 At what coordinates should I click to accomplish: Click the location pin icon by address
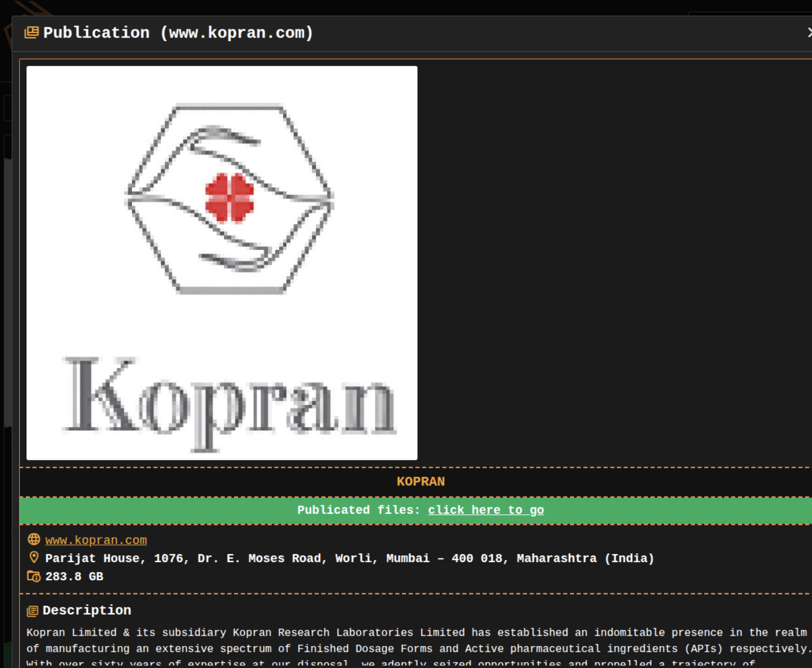34,557
